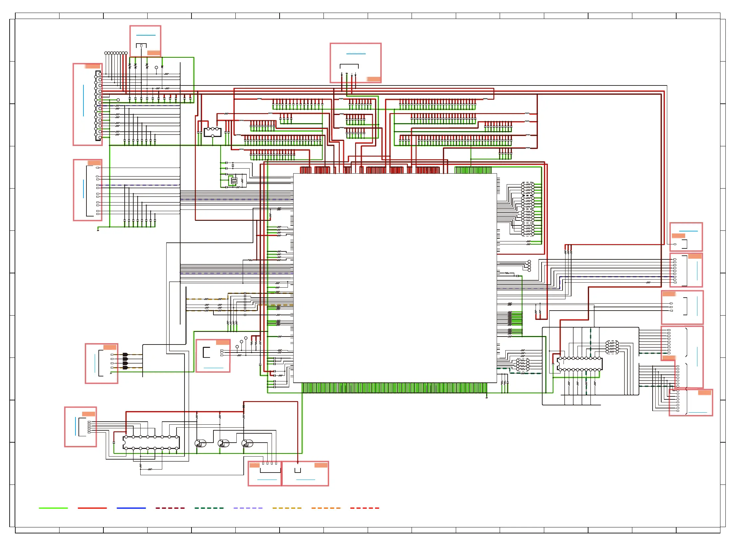This screenshot has width=754, height=560.
Task: Select the three-pin connector block on the right
Action: point(682,308)
